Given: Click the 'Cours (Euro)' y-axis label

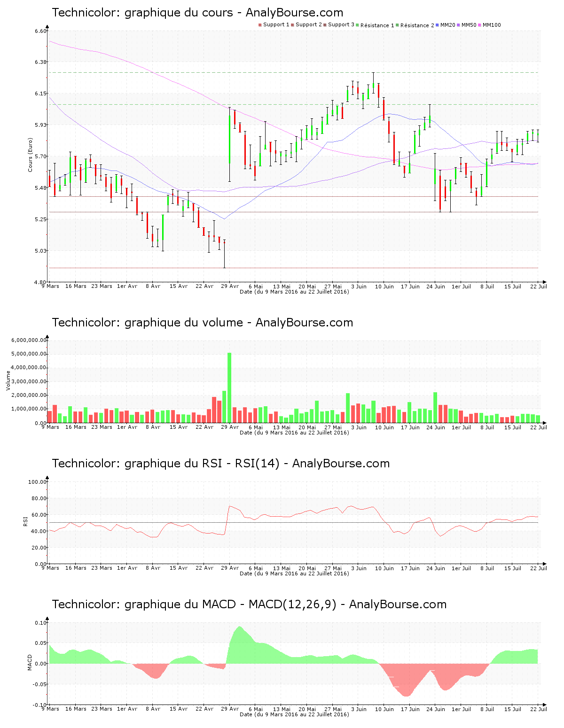Looking at the screenshot, I should point(30,155).
